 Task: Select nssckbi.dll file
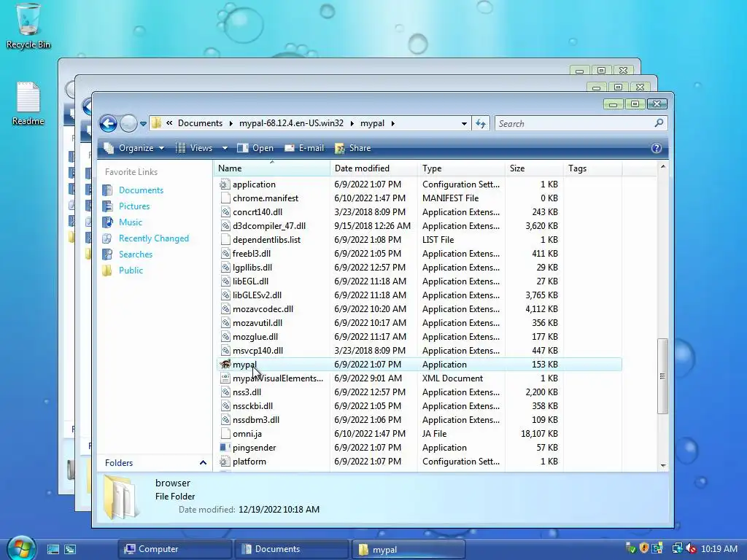point(252,406)
